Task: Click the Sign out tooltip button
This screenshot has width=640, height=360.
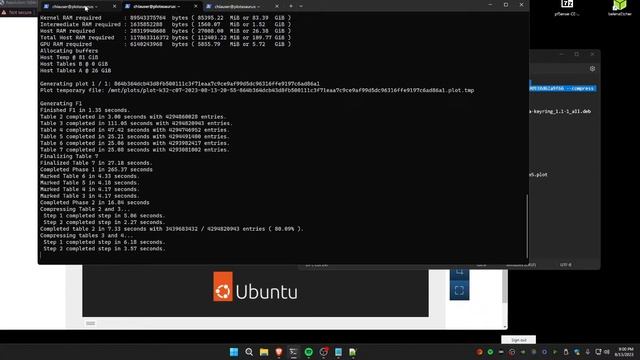Action: coord(518,340)
